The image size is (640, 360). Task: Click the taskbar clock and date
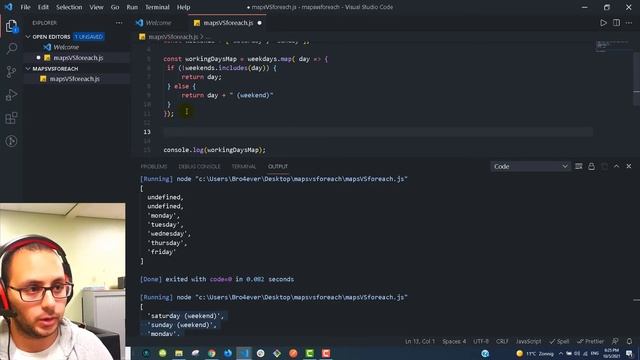click(x=611, y=353)
